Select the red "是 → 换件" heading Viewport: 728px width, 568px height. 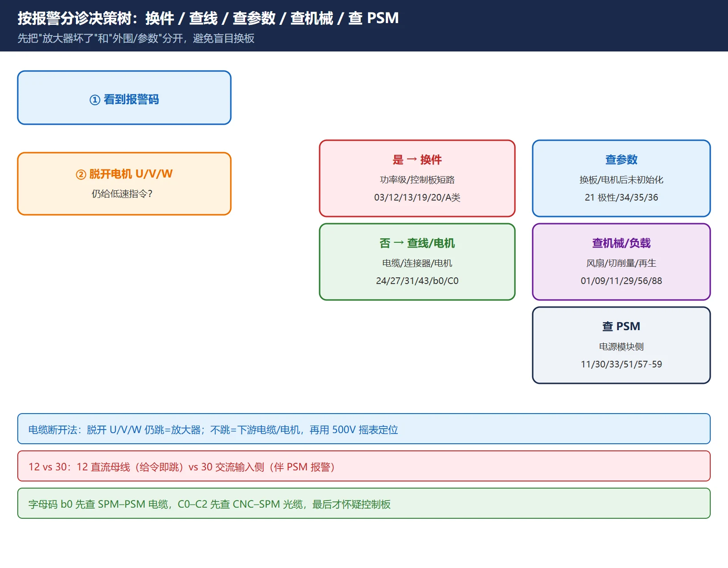417,160
